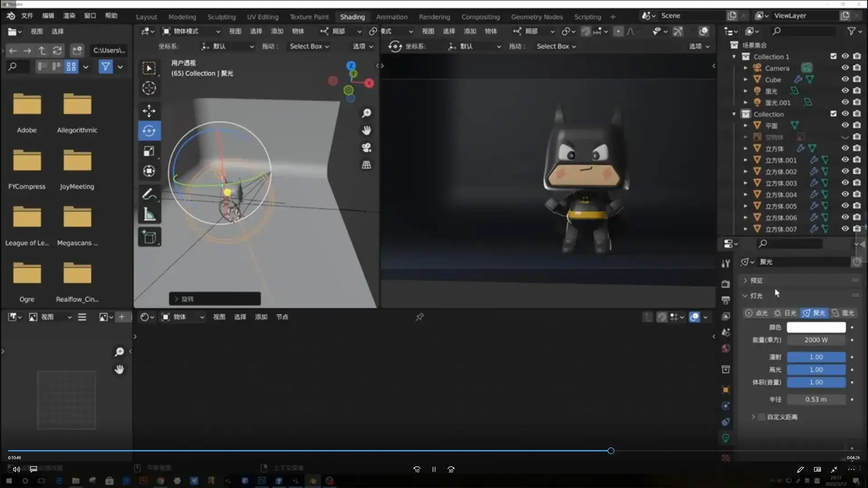The image size is (868, 488).
Task: Activate the Annotate pencil tool
Action: pyautogui.click(x=149, y=194)
